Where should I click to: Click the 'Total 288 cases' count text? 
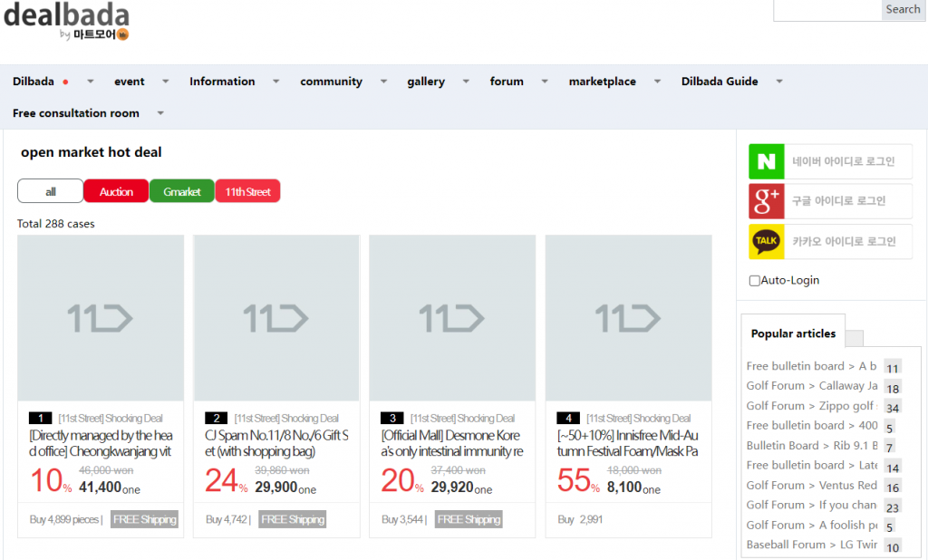click(x=55, y=224)
